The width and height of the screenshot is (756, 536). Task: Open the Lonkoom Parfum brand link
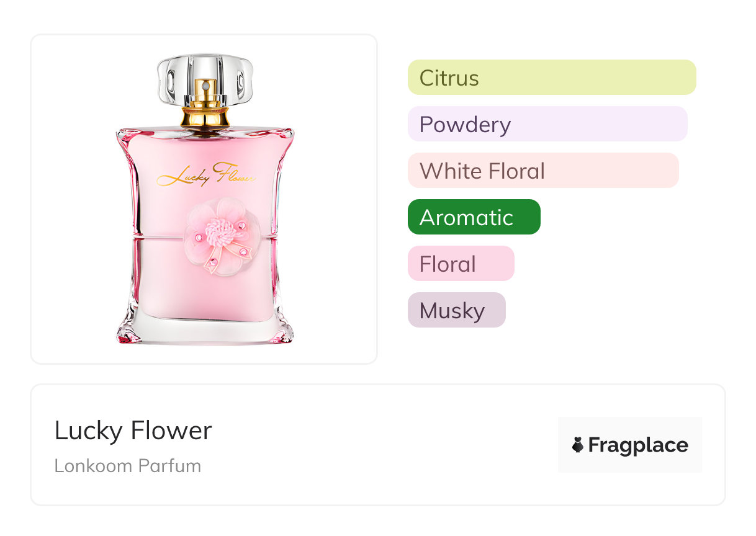pyautogui.click(x=127, y=466)
